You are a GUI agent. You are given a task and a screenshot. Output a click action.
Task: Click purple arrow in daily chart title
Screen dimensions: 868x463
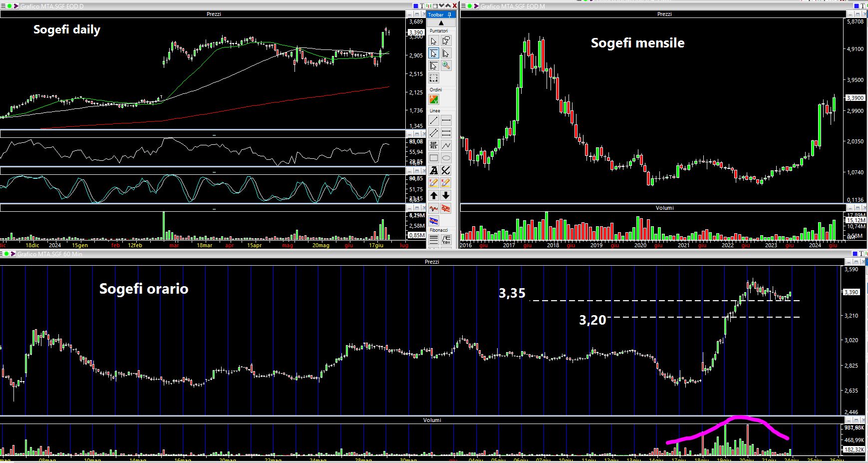(x=16, y=6)
